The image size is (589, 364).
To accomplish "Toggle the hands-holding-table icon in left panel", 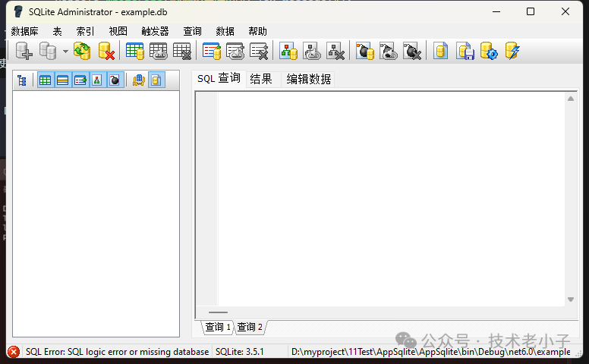I will (139, 80).
